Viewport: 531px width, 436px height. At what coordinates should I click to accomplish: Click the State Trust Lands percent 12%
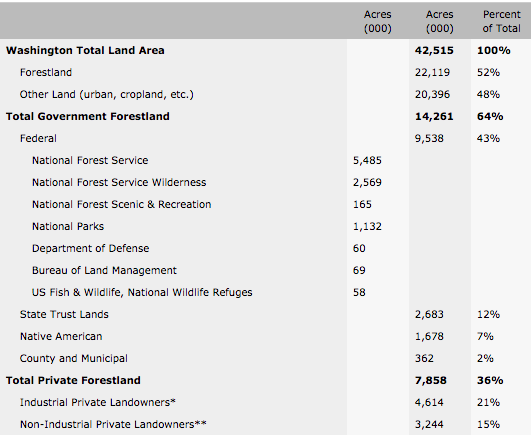(488, 314)
